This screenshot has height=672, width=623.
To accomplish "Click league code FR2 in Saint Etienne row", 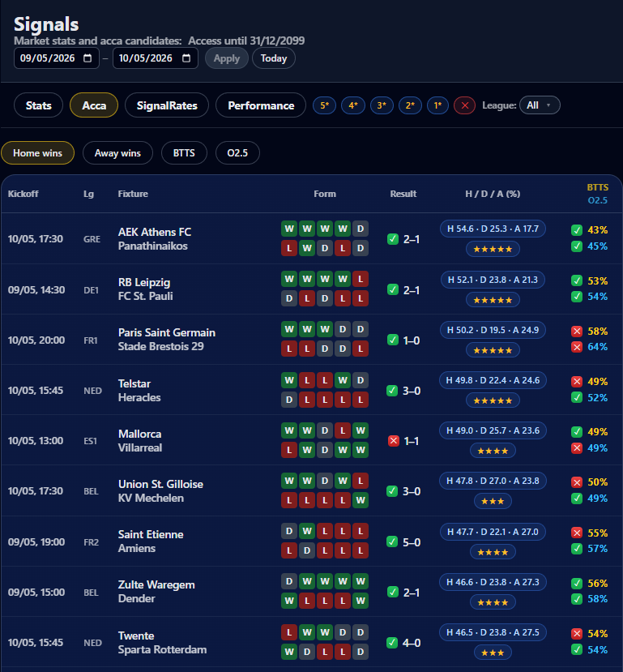I will [x=92, y=542].
